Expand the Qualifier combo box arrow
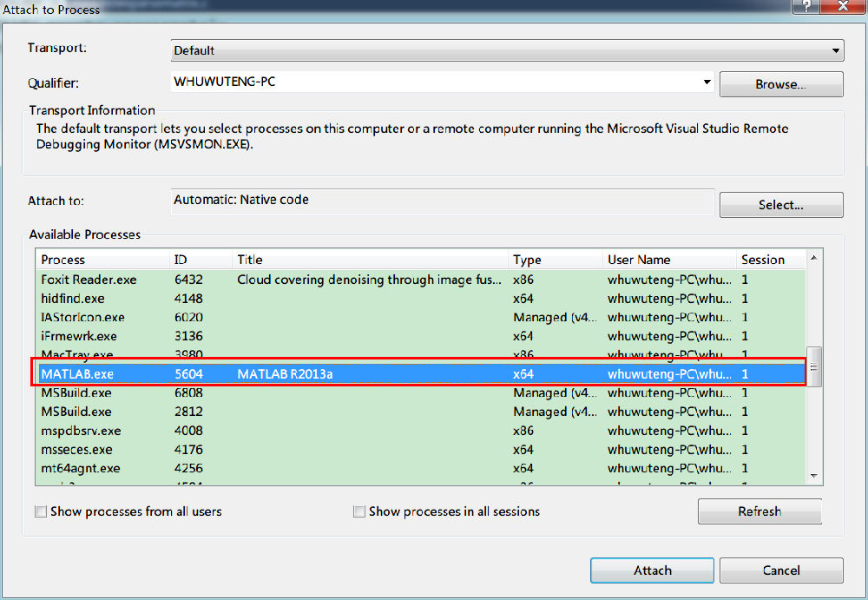Image resolution: width=868 pixels, height=600 pixels. (707, 82)
